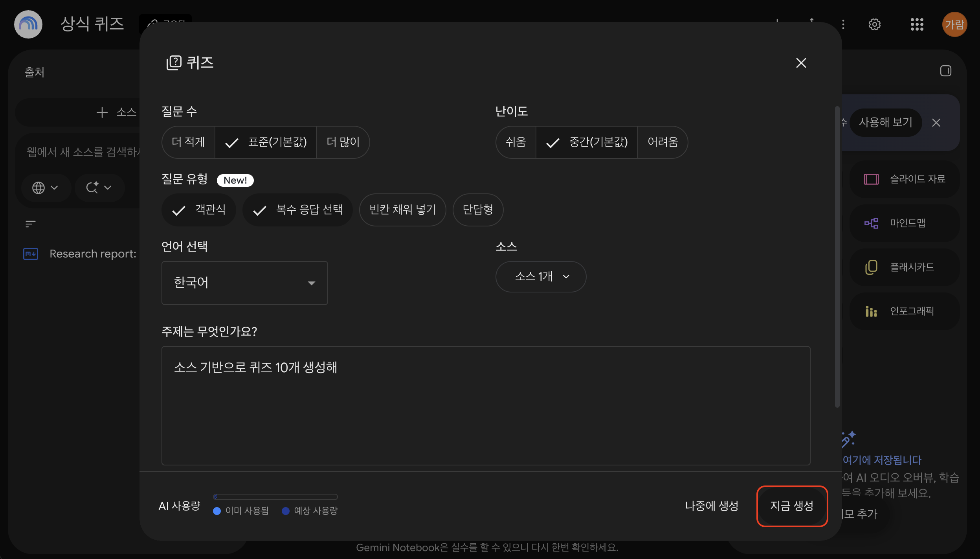
Task: Click 나중에 생성 button
Action: click(x=712, y=506)
